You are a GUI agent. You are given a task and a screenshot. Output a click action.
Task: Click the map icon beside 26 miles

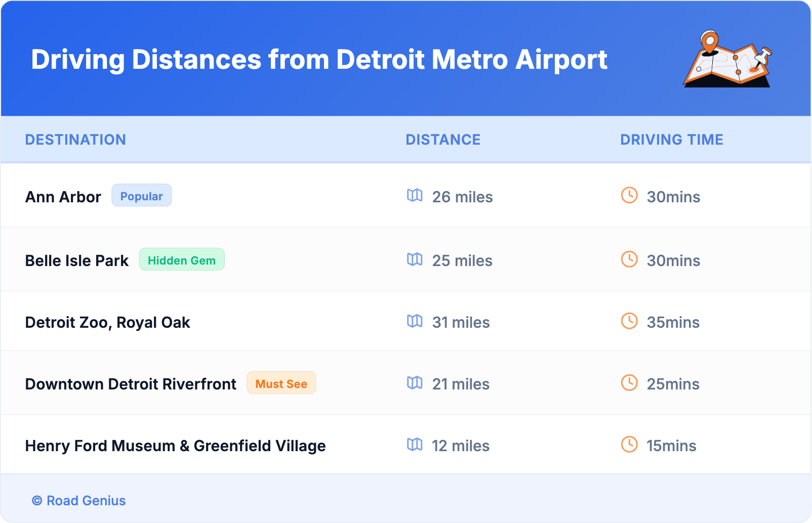click(x=415, y=195)
